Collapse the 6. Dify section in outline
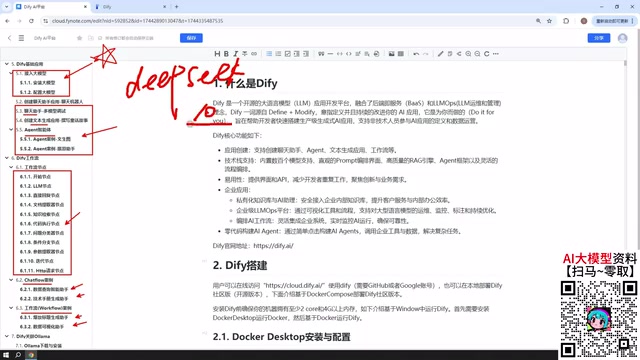 tap(7, 158)
